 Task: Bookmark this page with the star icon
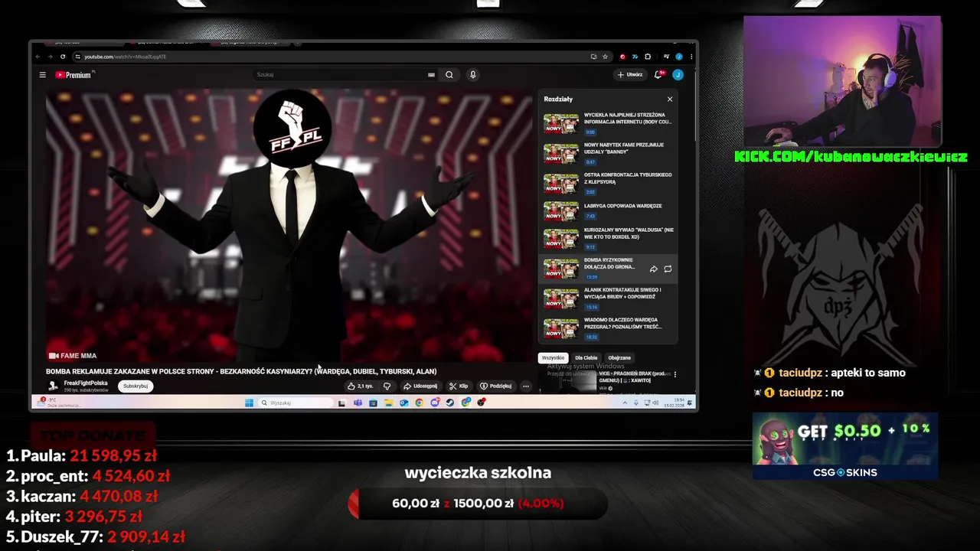click(605, 57)
